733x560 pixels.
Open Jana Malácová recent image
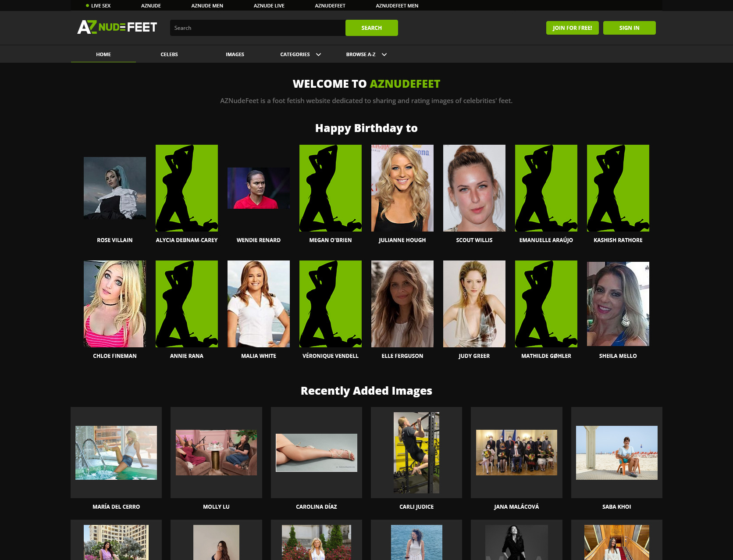tap(516, 453)
